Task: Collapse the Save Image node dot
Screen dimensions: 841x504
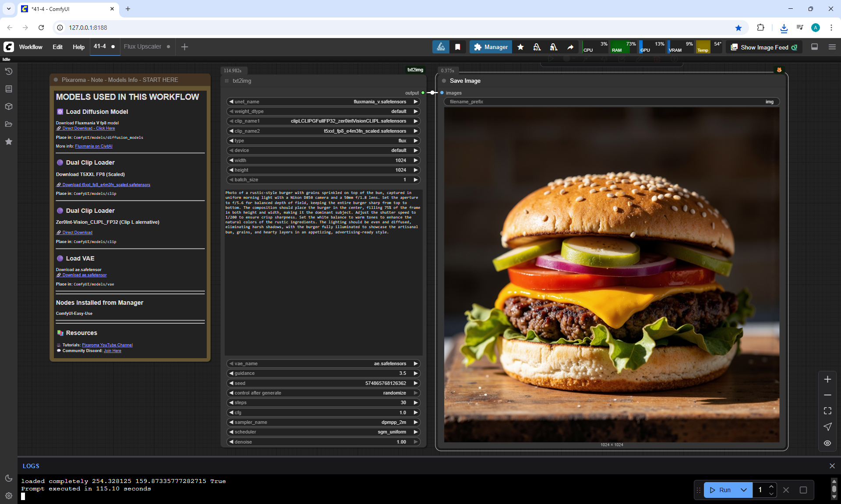Action: [444, 81]
